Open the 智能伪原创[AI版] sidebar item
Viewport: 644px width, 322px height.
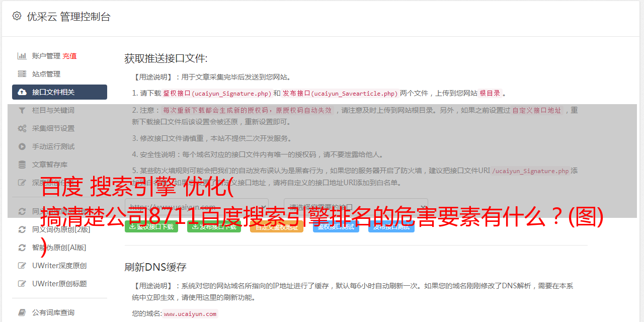pyautogui.click(x=59, y=248)
